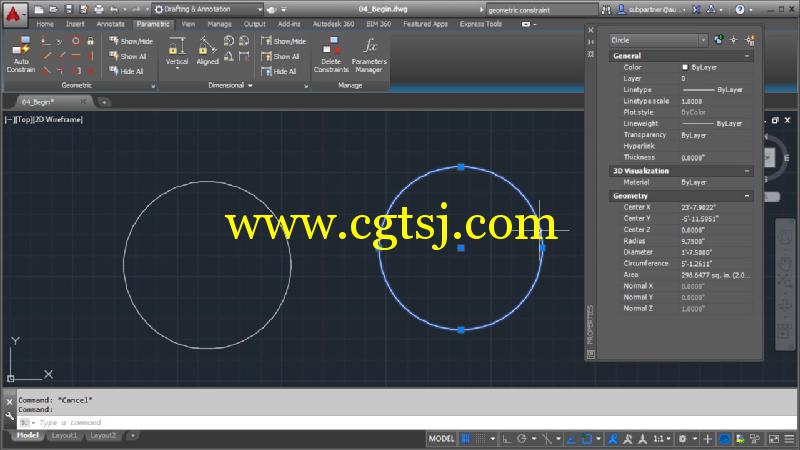Screen dimensions: 800x450
Task: Click geometric Hide All constraints button
Action: click(x=126, y=71)
